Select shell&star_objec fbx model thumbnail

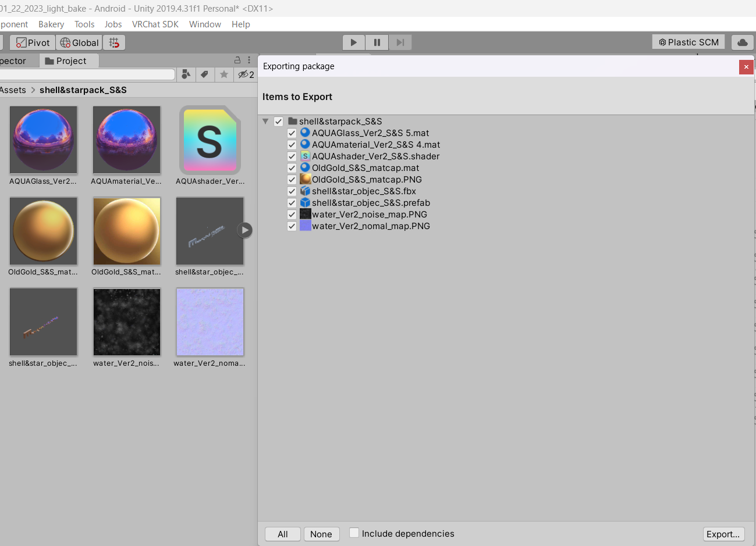210,231
